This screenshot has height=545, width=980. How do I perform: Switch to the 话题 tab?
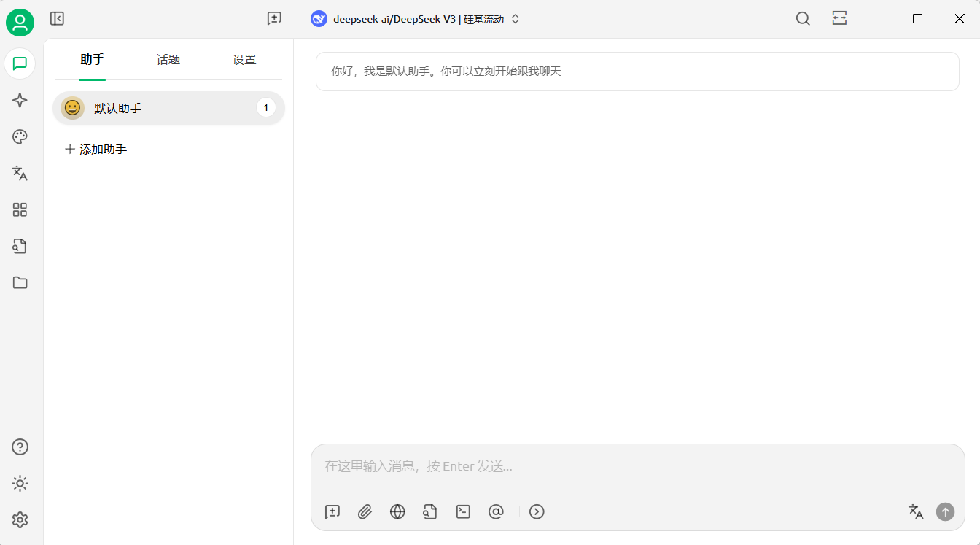tap(168, 60)
